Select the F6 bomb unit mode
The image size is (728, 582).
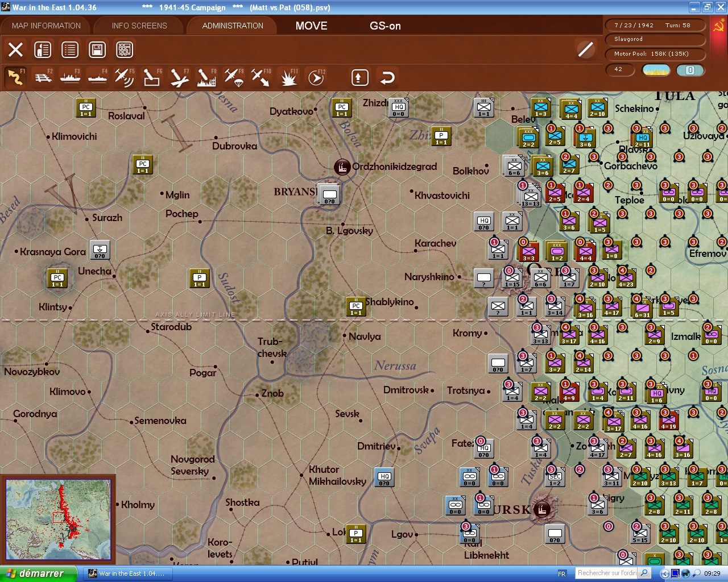(152, 77)
